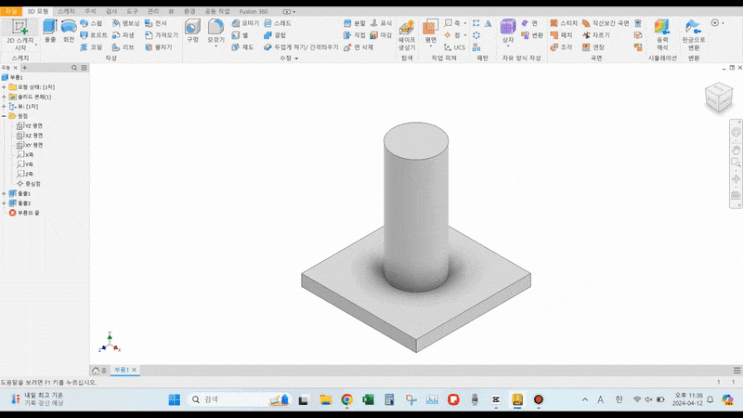Select the Extrude (돌출) tool
This screenshot has width=743, height=418.
50,31
